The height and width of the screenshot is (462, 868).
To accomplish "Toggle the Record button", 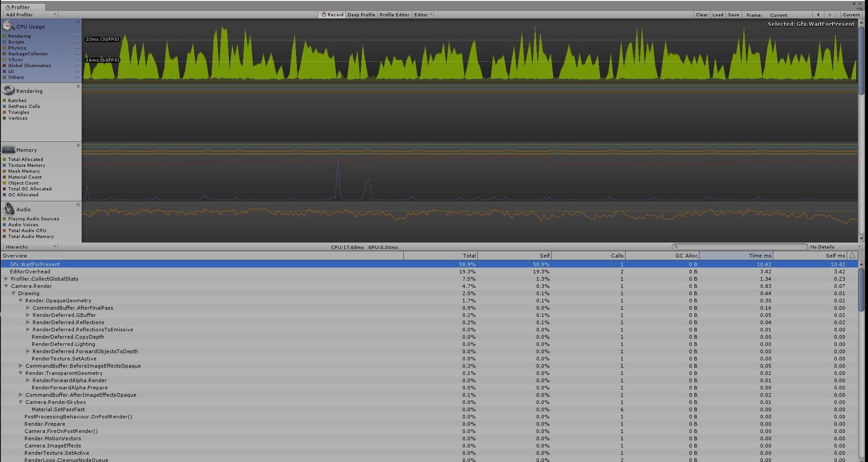I will pyautogui.click(x=332, y=15).
